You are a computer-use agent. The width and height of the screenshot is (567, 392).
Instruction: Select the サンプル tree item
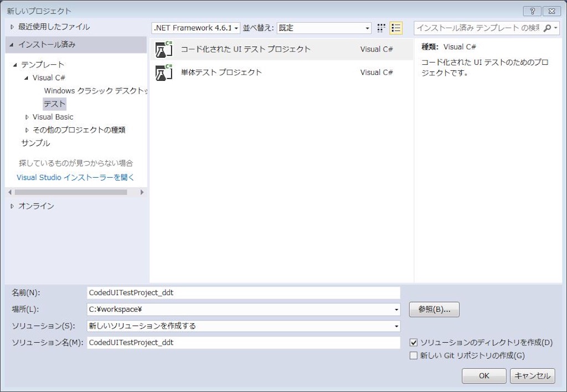tap(35, 143)
